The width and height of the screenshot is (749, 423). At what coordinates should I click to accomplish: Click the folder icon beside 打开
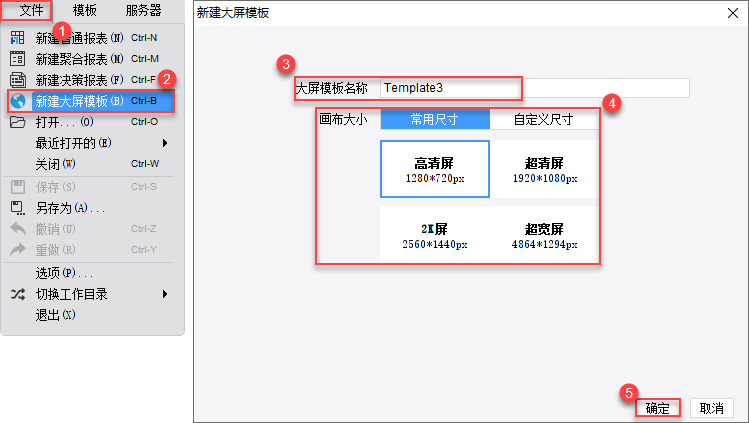point(18,122)
